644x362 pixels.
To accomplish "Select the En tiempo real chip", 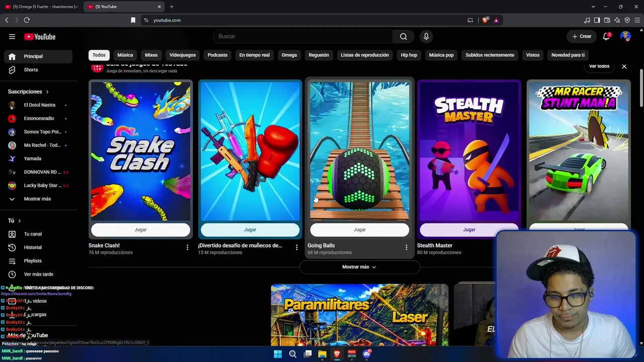I will [255, 55].
